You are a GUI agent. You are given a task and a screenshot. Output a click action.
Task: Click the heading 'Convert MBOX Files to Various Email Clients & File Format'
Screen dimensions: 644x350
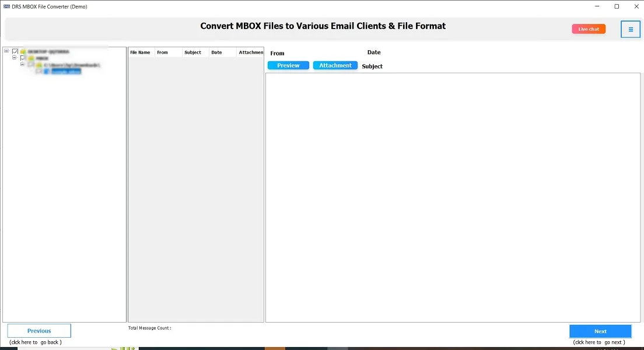tap(323, 26)
